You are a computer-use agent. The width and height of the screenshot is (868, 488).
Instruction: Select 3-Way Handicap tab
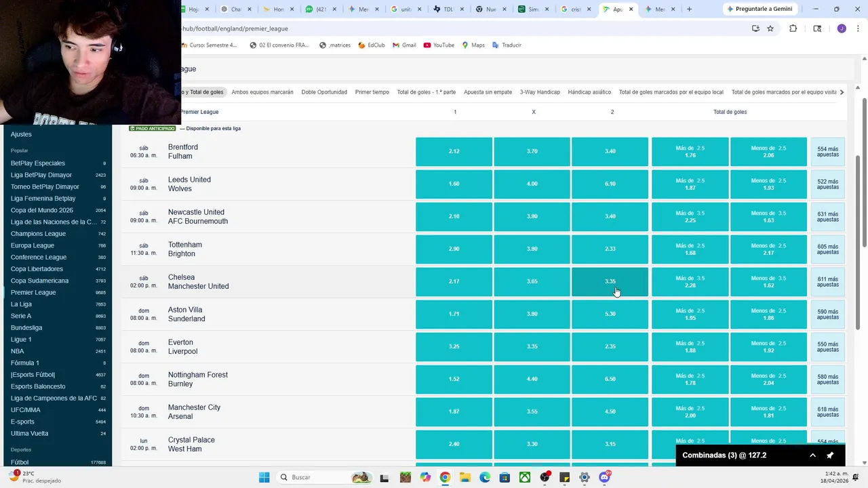tap(540, 92)
